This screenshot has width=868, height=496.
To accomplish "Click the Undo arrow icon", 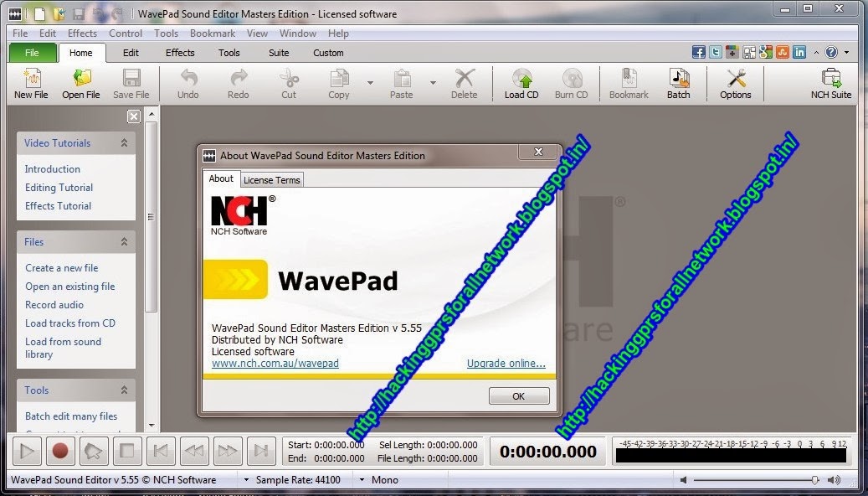I will point(188,78).
